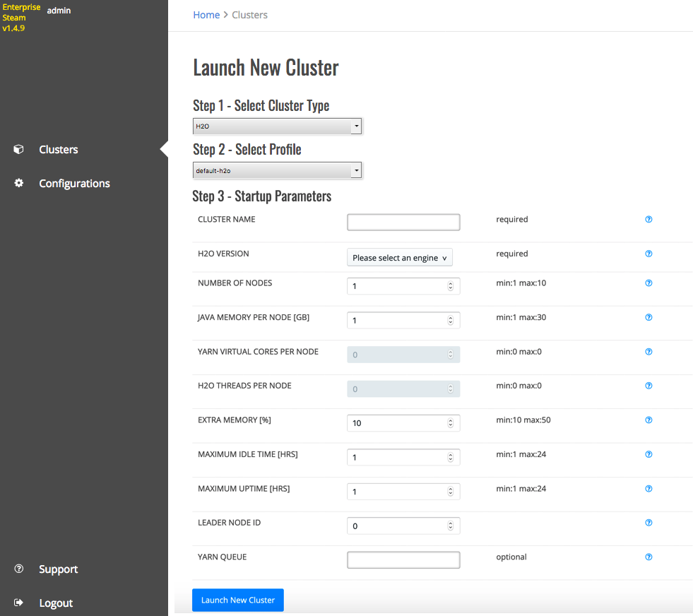Screen dimensions: 693x616
Task: Click the 'CLUSTER NAME' label
Action: point(226,219)
